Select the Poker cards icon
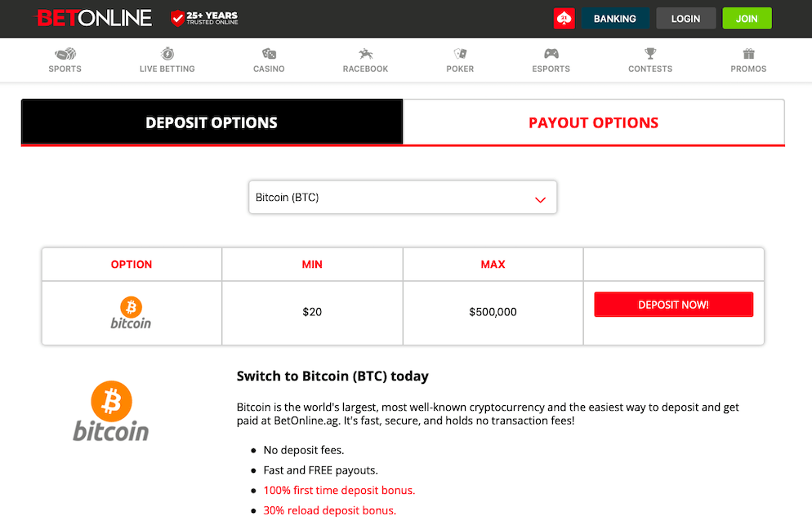Viewport: 812px width, 521px height. pos(460,54)
